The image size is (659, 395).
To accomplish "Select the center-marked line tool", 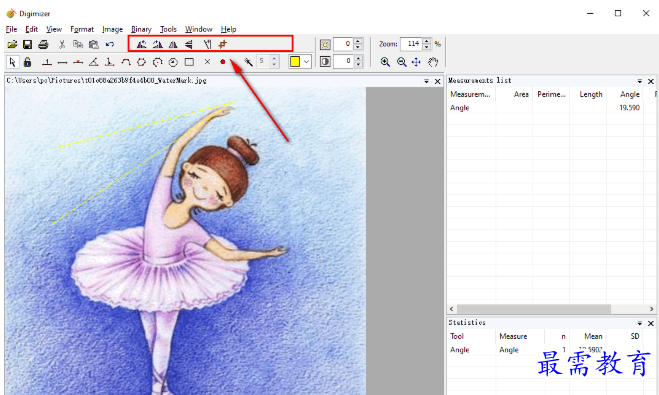I will 78,62.
